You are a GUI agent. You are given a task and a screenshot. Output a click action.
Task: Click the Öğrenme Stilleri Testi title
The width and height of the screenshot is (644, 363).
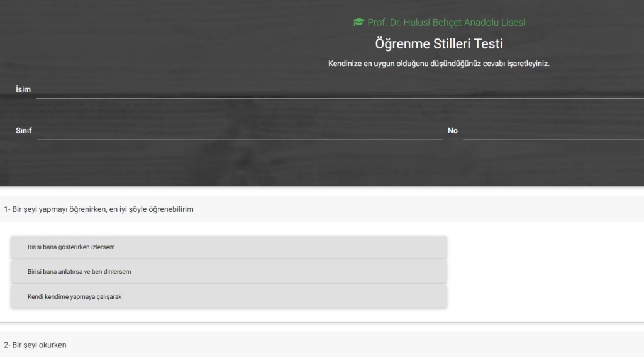click(x=438, y=44)
